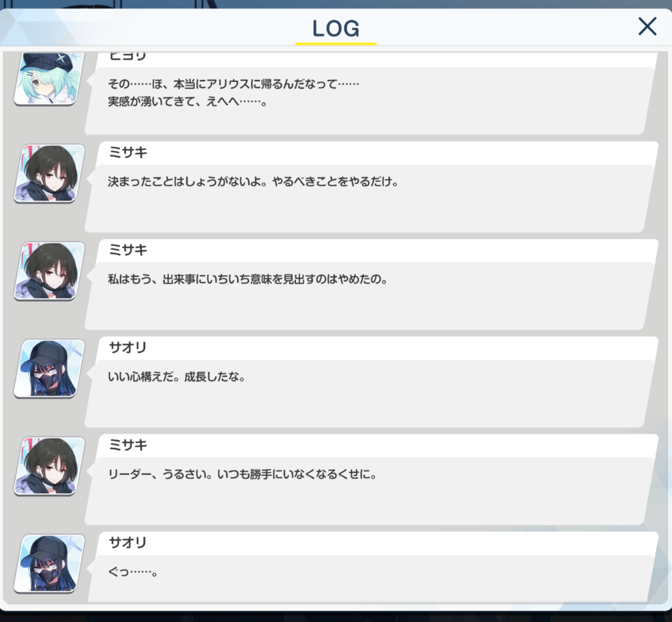Click Saori's portrait beside ぐっ…… line
Viewport: 672px width, 622px height.
pos(49,564)
